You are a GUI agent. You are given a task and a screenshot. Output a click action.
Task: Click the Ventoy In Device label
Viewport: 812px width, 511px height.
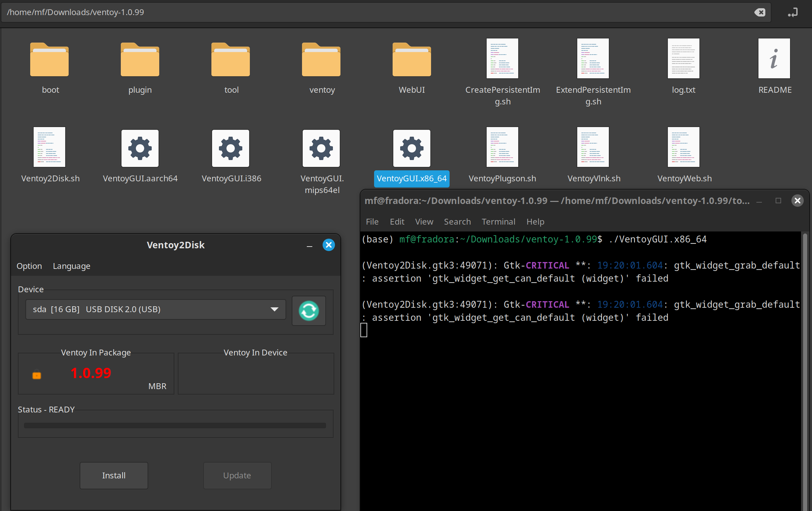coord(255,352)
